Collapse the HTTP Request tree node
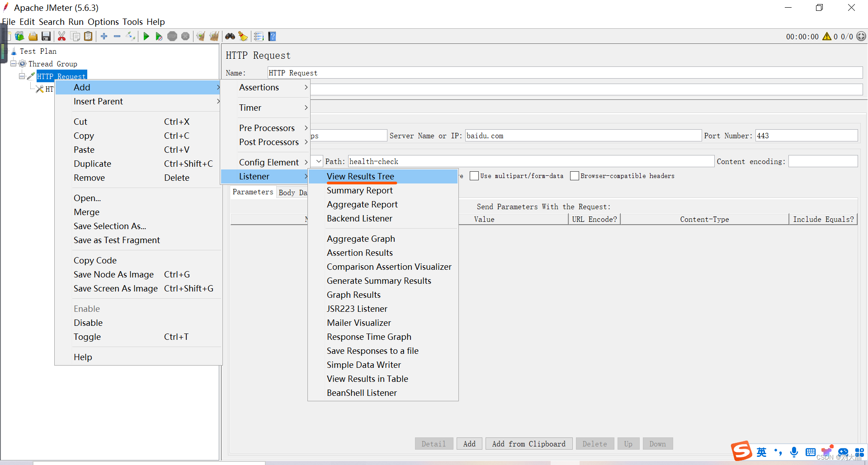The width and height of the screenshot is (868, 465). (x=22, y=76)
